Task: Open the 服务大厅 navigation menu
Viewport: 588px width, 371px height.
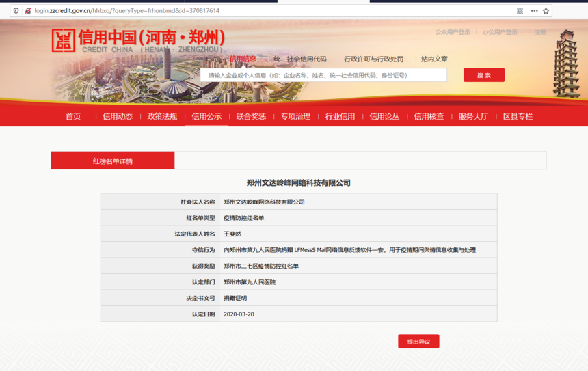Action: click(473, 117)
